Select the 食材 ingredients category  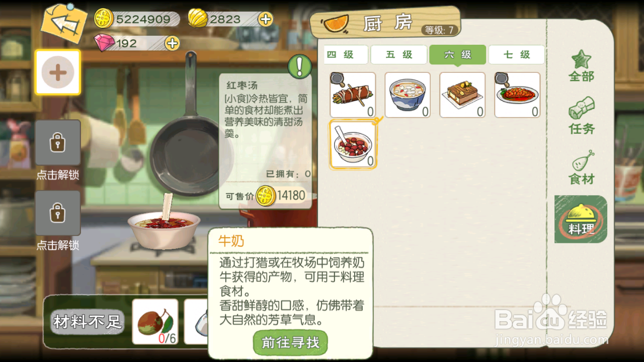coord(582,167)
